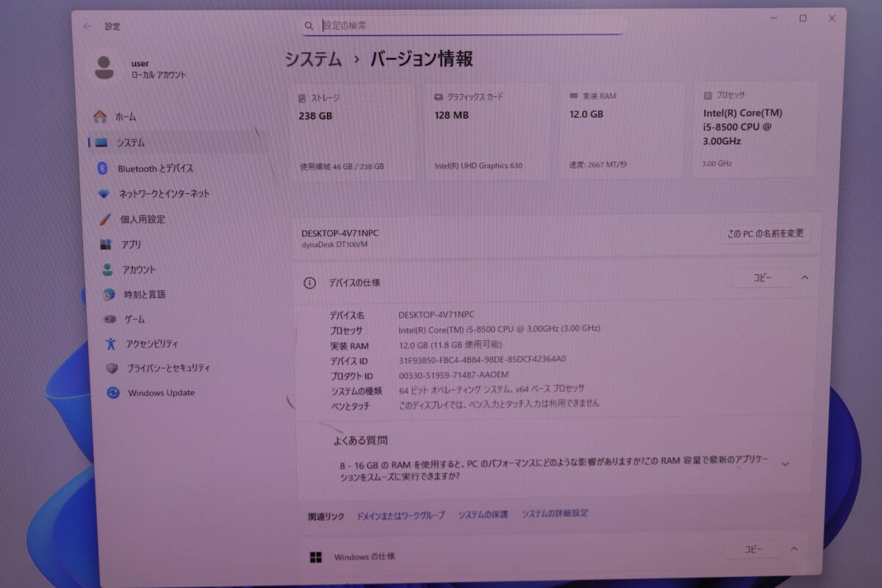
Task: Open the ネットワークとインターネット wifi icon
Action: pos(104,194)
